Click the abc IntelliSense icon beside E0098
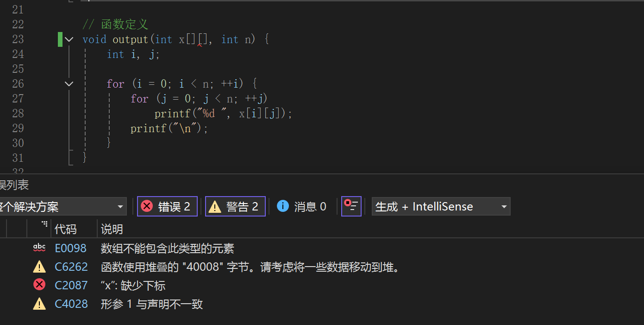 click(x=39, y=248)
